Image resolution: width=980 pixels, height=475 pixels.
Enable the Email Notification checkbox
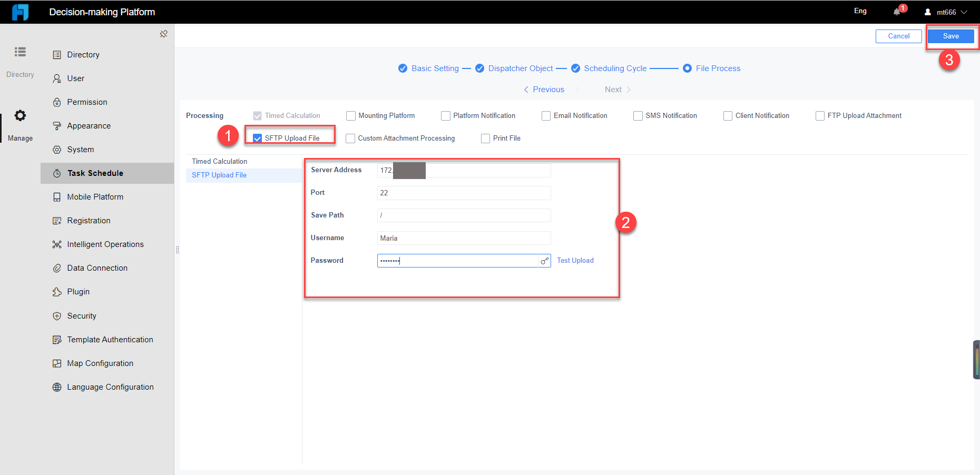point(546,115)
